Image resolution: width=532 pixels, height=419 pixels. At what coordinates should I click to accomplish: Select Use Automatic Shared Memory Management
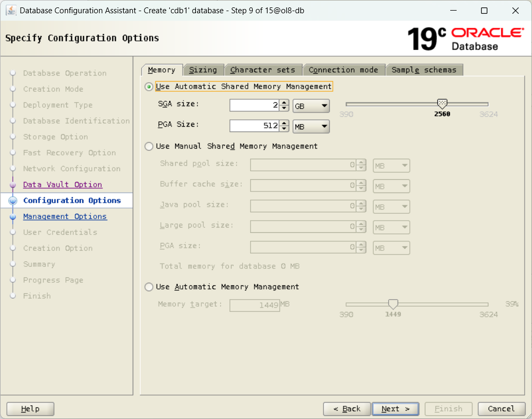click(149, 87)
